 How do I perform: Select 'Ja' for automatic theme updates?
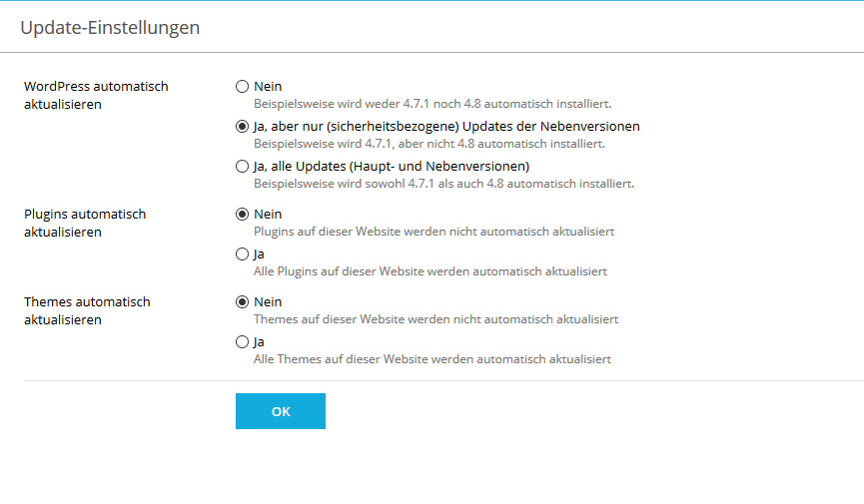(x=242, y=342)
